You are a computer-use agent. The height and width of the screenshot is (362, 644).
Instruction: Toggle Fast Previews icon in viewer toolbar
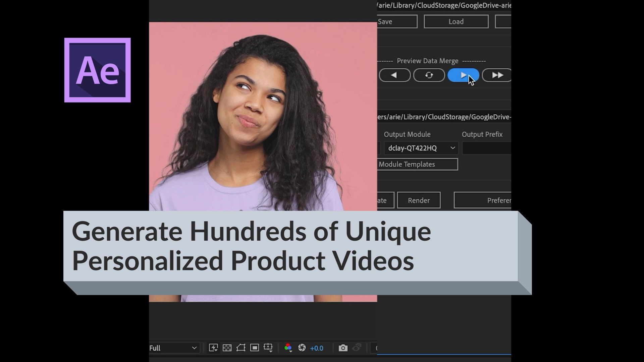click(x=213, y=348)
